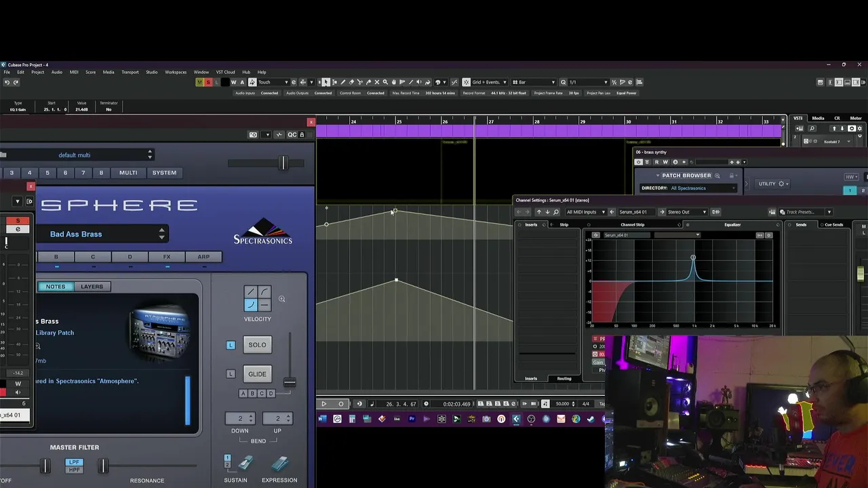
Task: Switch to Omnisphere layer B tab
Action: 56,257
